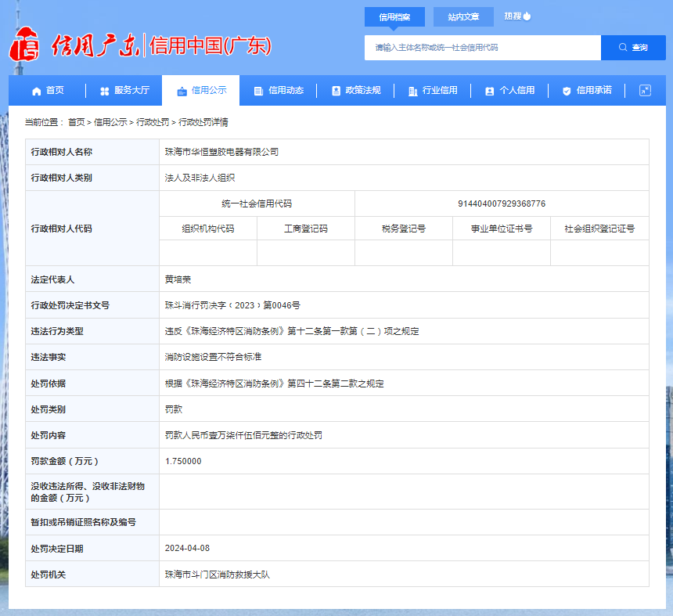Click the 社会组织登记证号 column header
The height and width of the screenshot is (616, 673).
point(599,229)
